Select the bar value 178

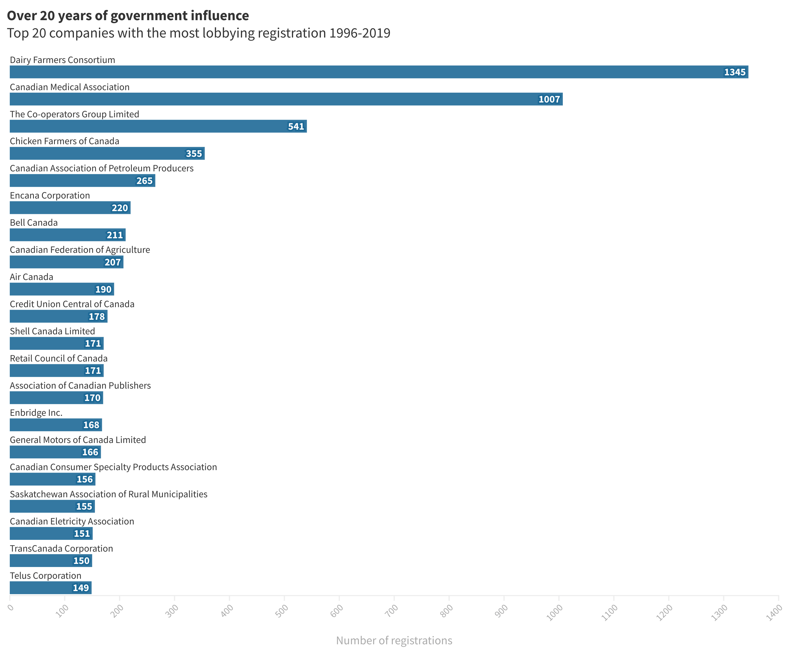(97, 317)
